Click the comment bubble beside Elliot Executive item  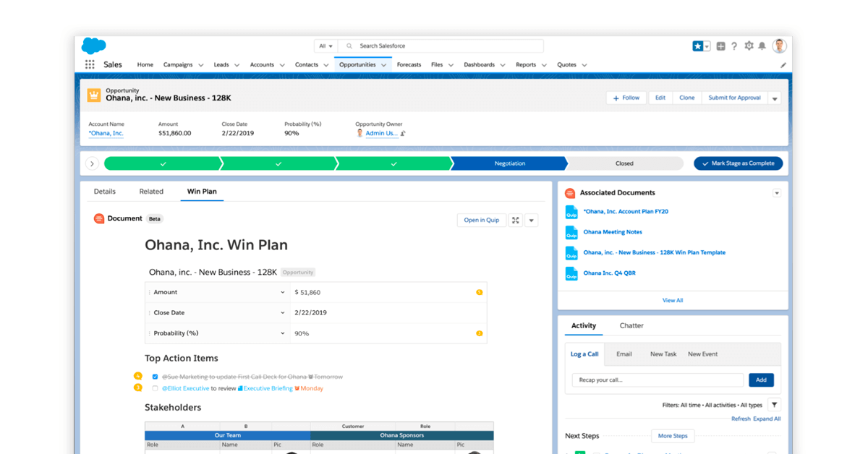coord(138,387)
